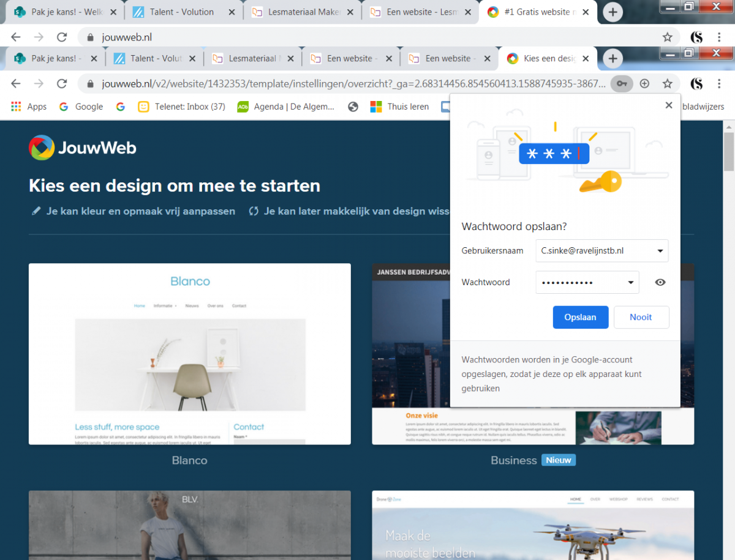Switch to the Talent - Volution tab
The width and height of the screenshot is (735, 560).
153,59
